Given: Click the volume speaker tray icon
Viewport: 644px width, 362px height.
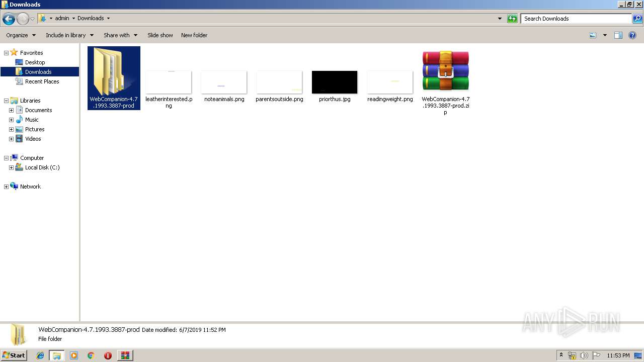Looking at the screenshot, I should tap(584, 355).
